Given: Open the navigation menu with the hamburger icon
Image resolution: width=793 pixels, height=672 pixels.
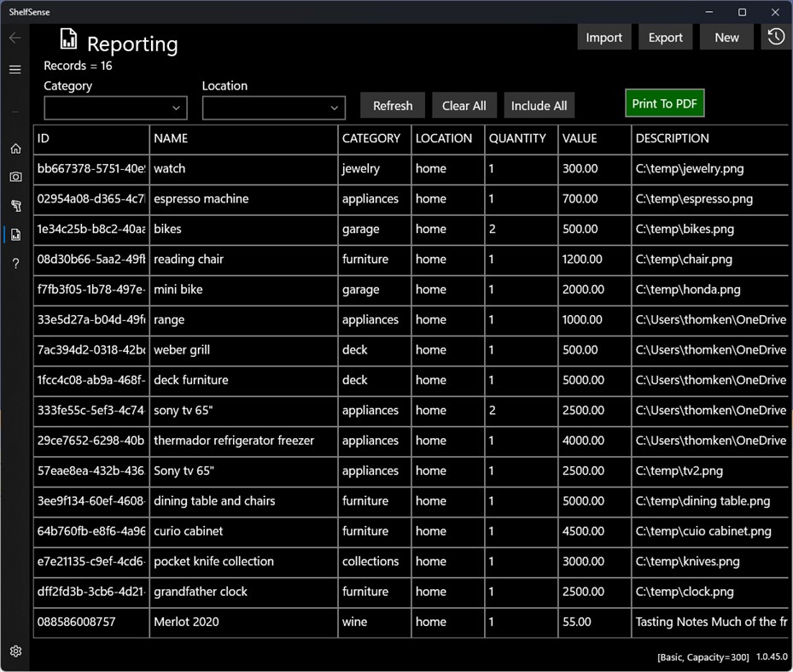Looking at the screenshot, I should pos(15,70).
